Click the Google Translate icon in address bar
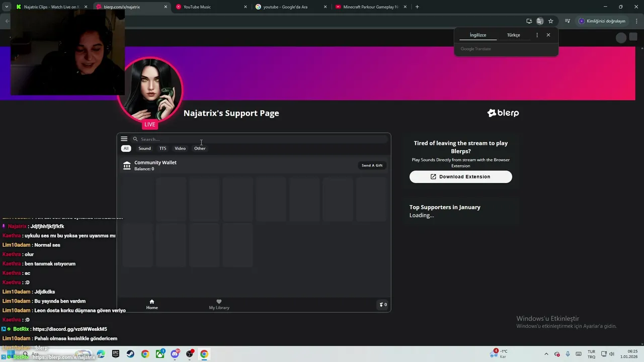The width and height of the screenshot is (644, 362). 540,21
